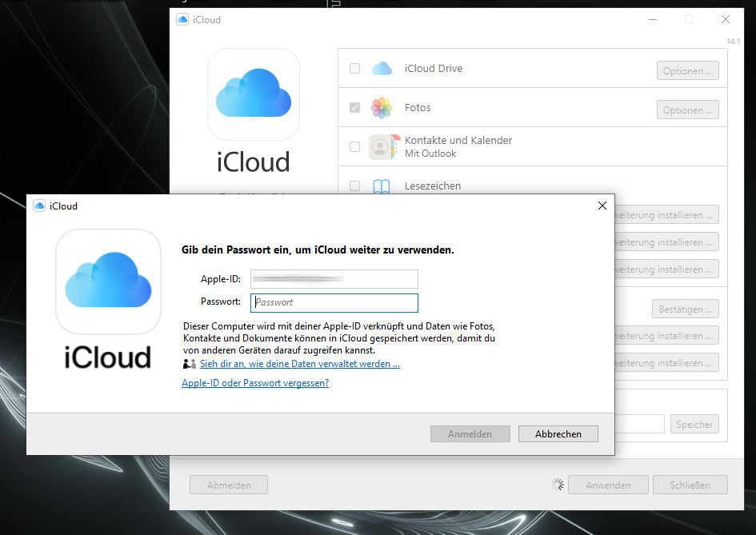Click the 'iCloud Drive' label
The width and height of the screenshot is (756, 535).
[434, 69]
